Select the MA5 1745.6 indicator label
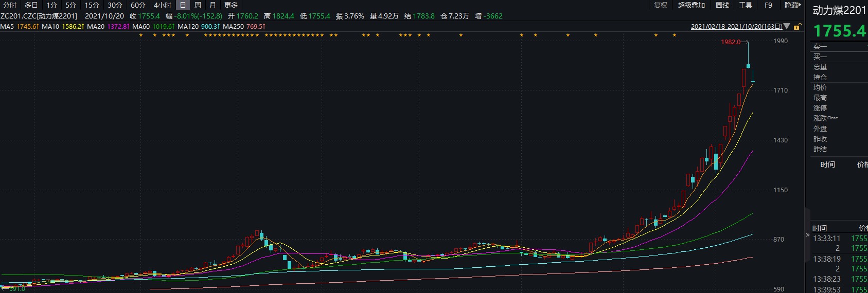This screenshot has width=868, height=293. (x=20, y=26)
